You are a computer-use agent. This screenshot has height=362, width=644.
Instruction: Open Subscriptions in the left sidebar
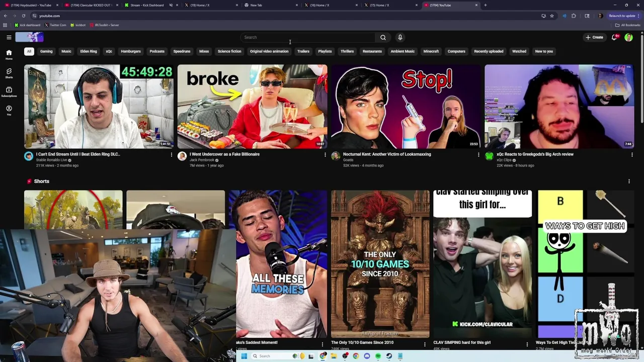(9, 92)
